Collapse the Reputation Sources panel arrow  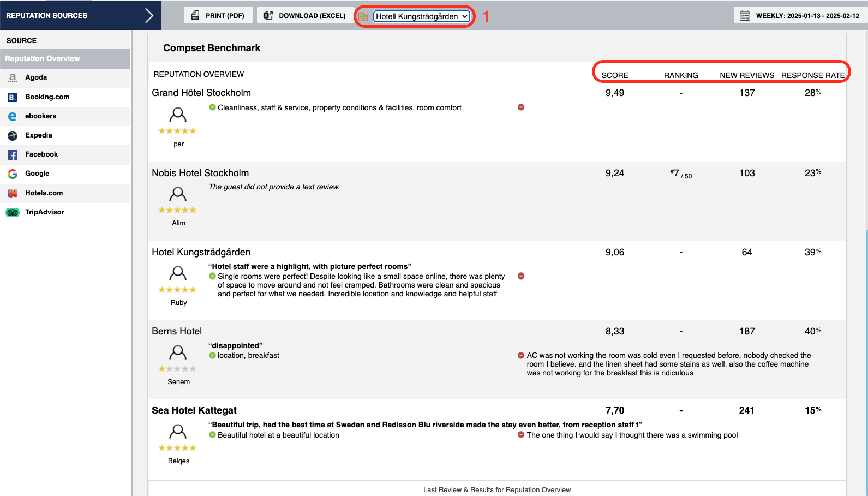coord(149,15)
